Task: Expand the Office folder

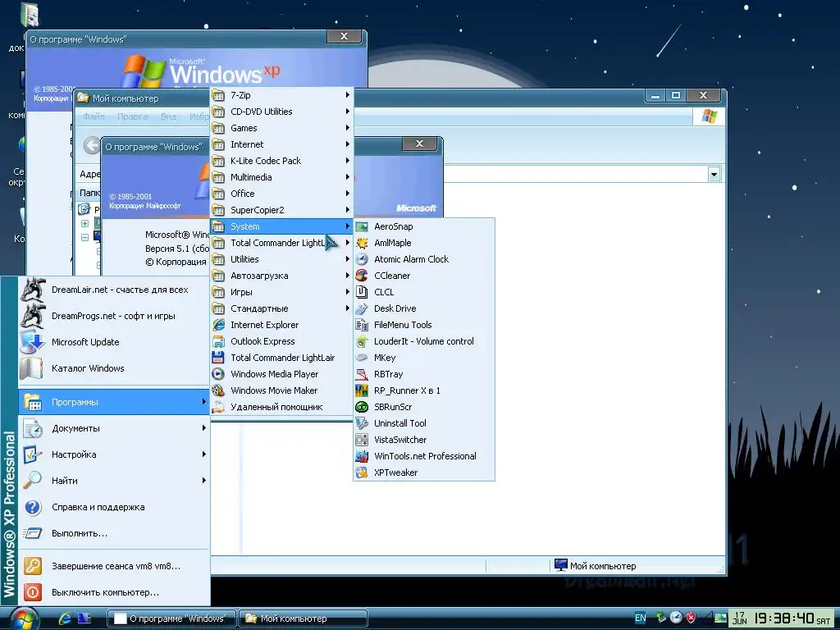Action: [x=282, y=194]
